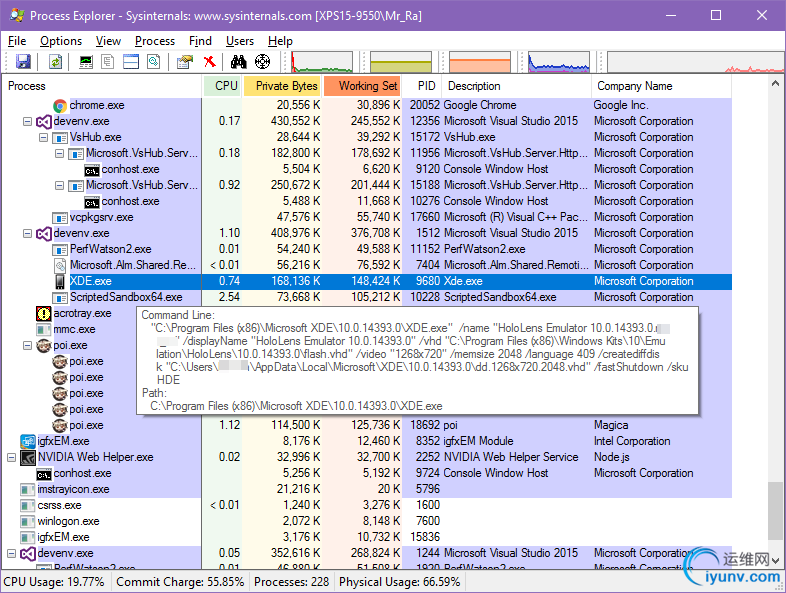Click the NVIDIA Web Helper.exe icon
Image resolution: width=786 pixels, height=593 pixels.
(x=28, y=457)
